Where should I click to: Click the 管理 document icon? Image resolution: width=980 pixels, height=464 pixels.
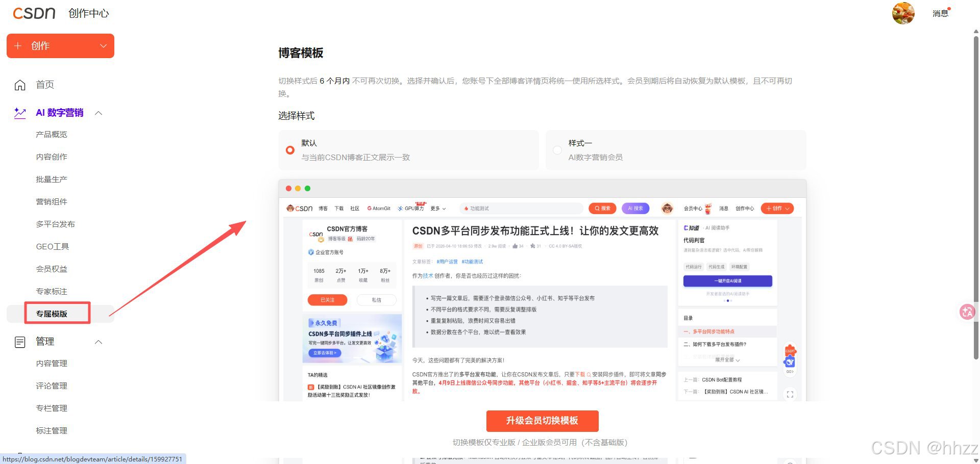(x=20, y=342)
